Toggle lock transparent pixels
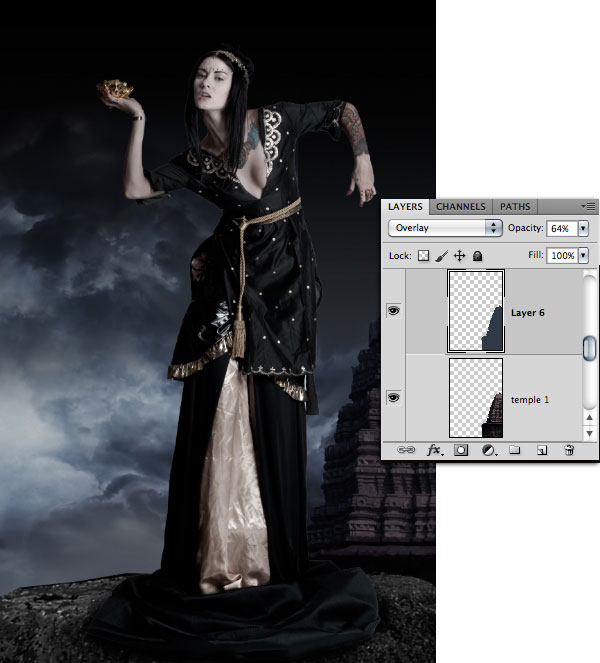The width and height of the screenshot is (600, 663). tap(425, 256)
